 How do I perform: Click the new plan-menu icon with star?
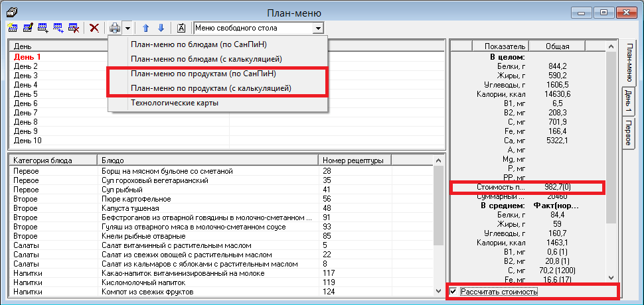point(13,28)
